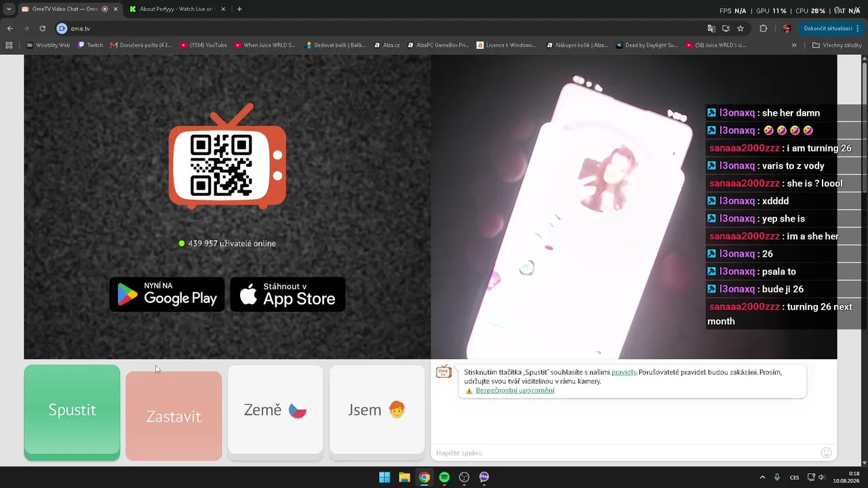The height and width of the screenshot is (488, 868).
Task: Click the microphone tray icon
Action: tap(777, 477)
